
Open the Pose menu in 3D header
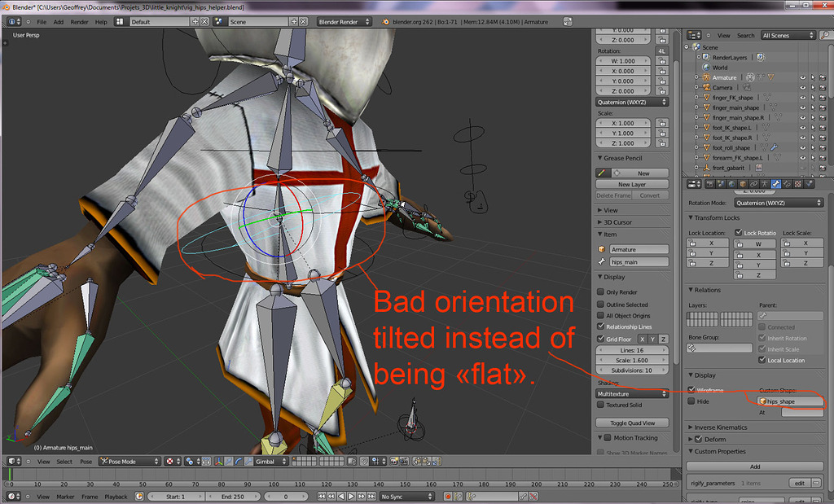[x=86, y=462]
